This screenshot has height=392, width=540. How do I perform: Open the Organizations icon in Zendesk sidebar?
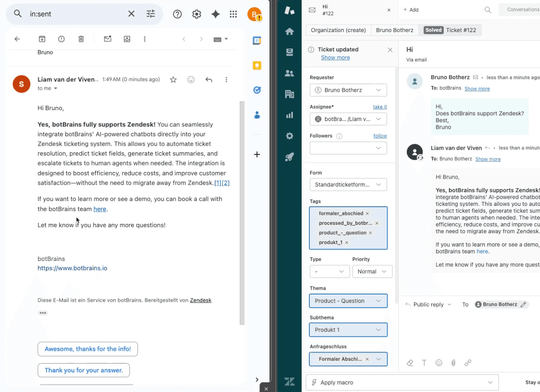pos(290,94)
